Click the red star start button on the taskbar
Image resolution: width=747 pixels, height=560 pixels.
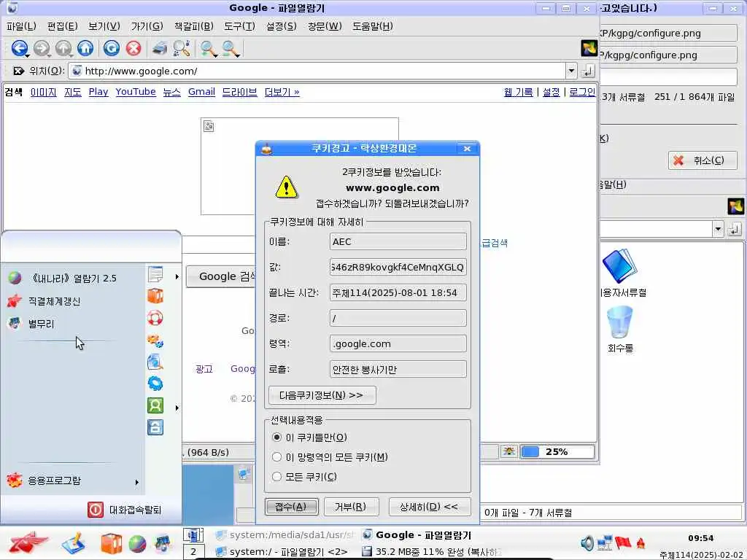[28, 542]
